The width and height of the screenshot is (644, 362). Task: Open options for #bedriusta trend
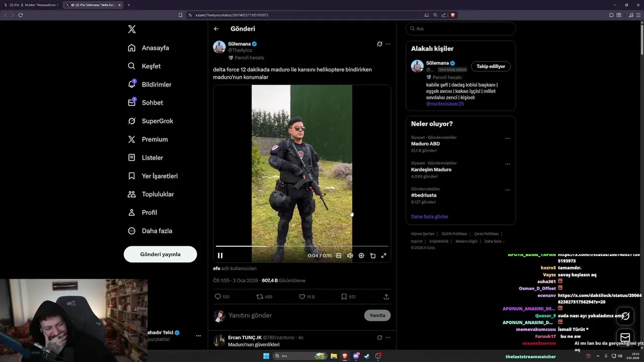(507, 190)
